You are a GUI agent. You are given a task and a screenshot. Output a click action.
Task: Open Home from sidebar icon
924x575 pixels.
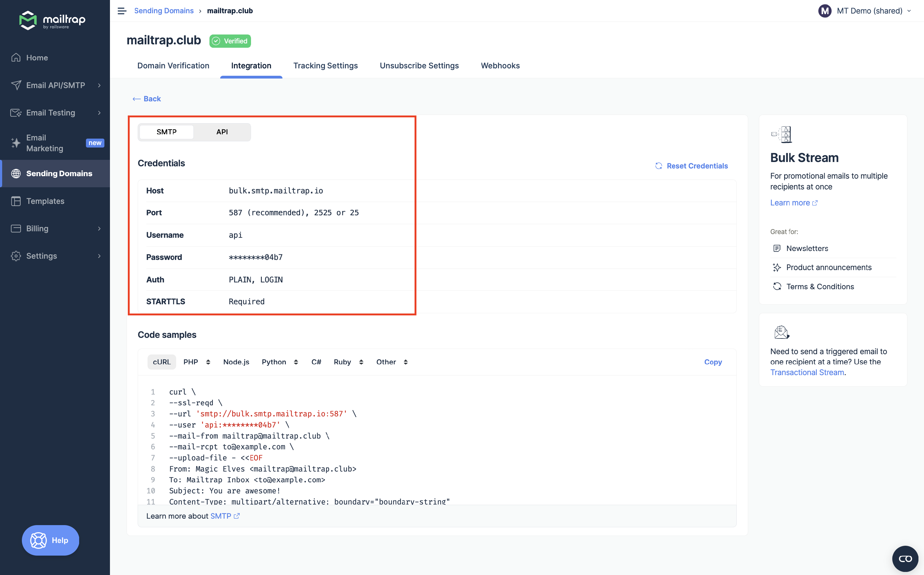pyautogui.click(x=16, y=57)
